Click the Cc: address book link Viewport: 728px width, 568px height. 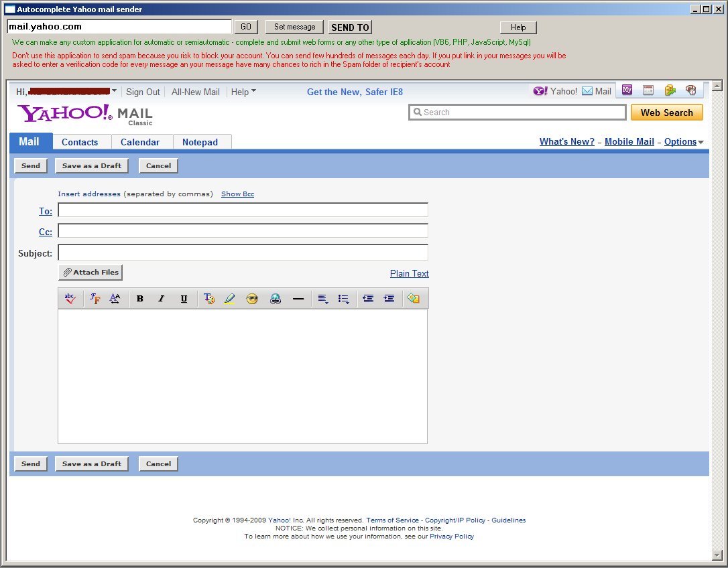click(x=46, y=232)
